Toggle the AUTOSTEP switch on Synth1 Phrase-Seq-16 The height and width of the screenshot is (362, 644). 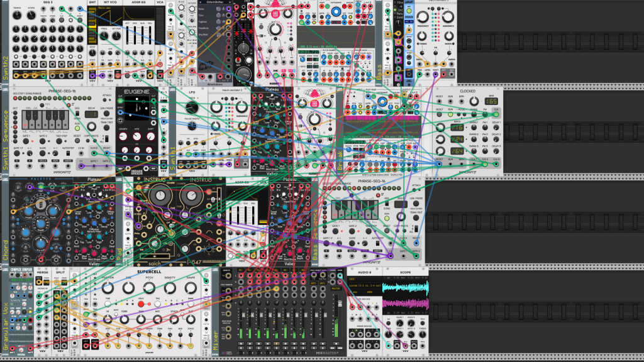pyautogui.click(x=68, y=153)
